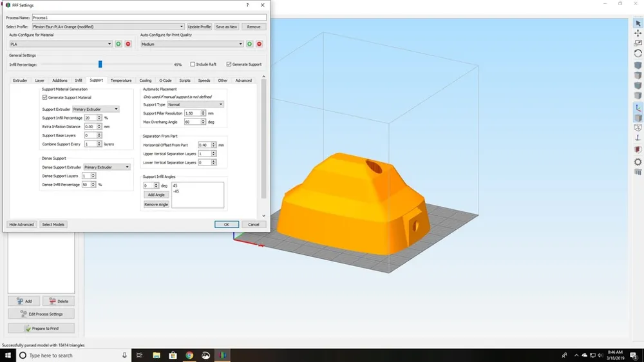Toggle the wireframe cube view icon
Screen dimensions: 644x362
point(638,128)
